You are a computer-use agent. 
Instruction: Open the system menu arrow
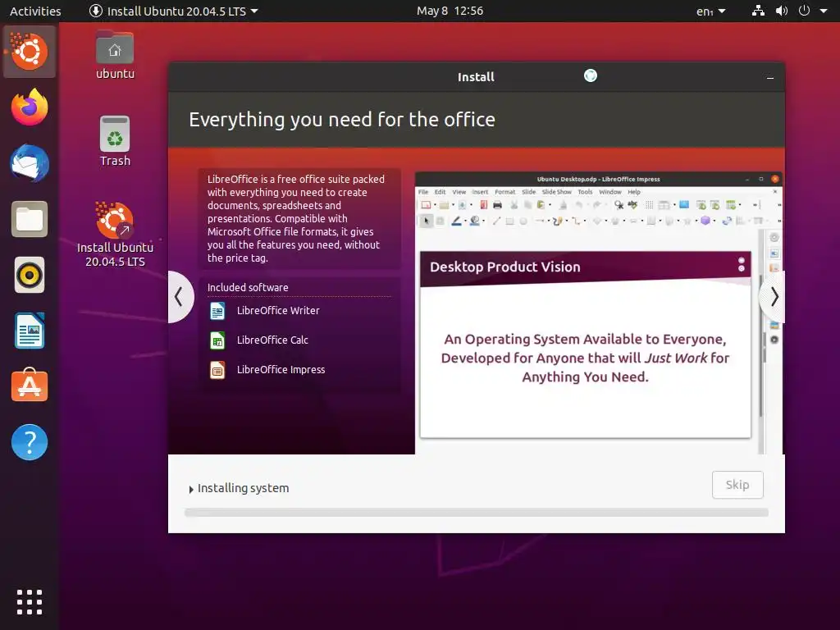(x=824, y=11)
